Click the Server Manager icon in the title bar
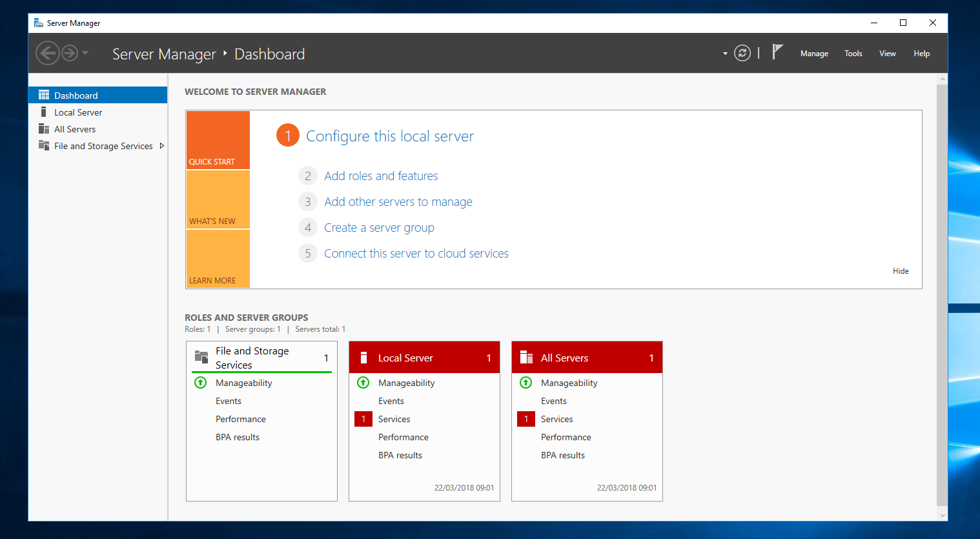 [37, 23]
